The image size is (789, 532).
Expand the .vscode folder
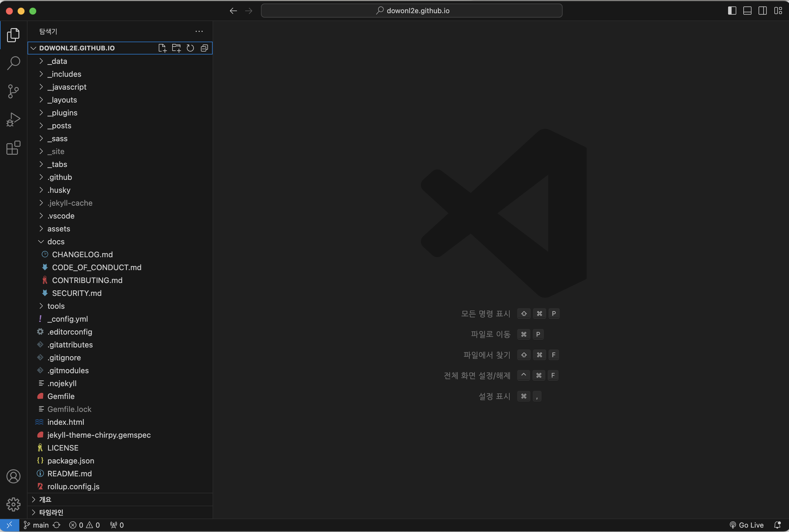[x=120, y=216]
